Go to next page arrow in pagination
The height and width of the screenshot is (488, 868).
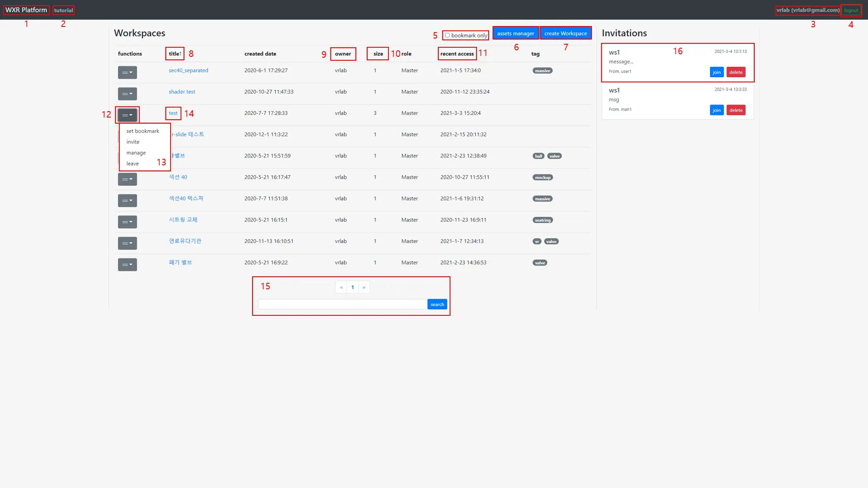364,287
